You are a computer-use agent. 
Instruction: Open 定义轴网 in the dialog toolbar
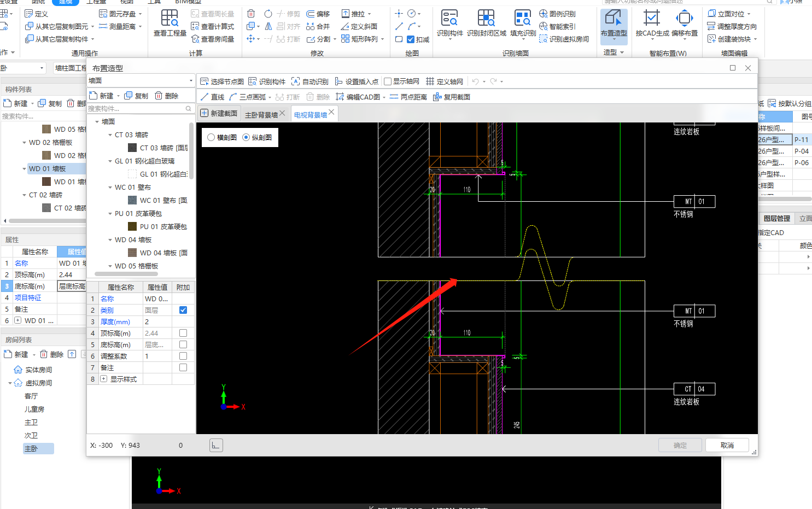pos(445,81)
